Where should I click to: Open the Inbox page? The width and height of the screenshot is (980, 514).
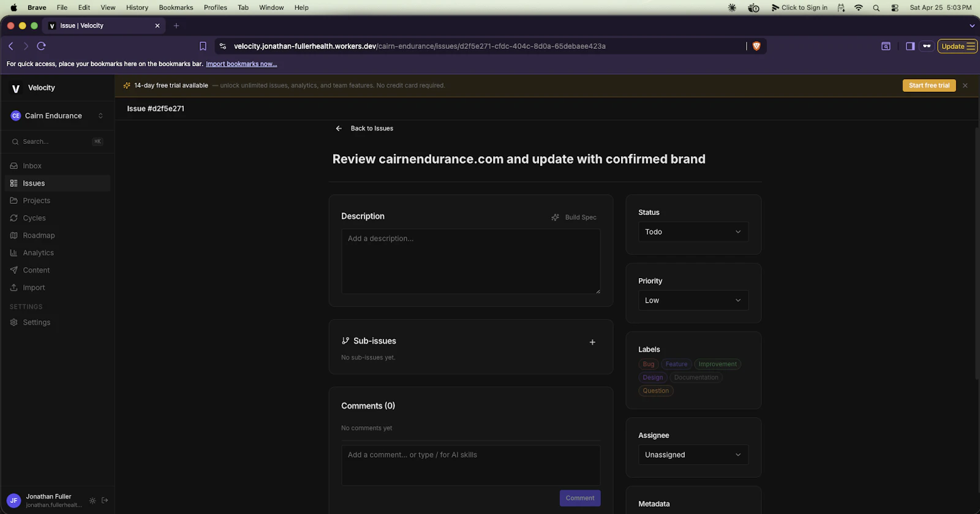pyautogui.click(x=58, y=166)
